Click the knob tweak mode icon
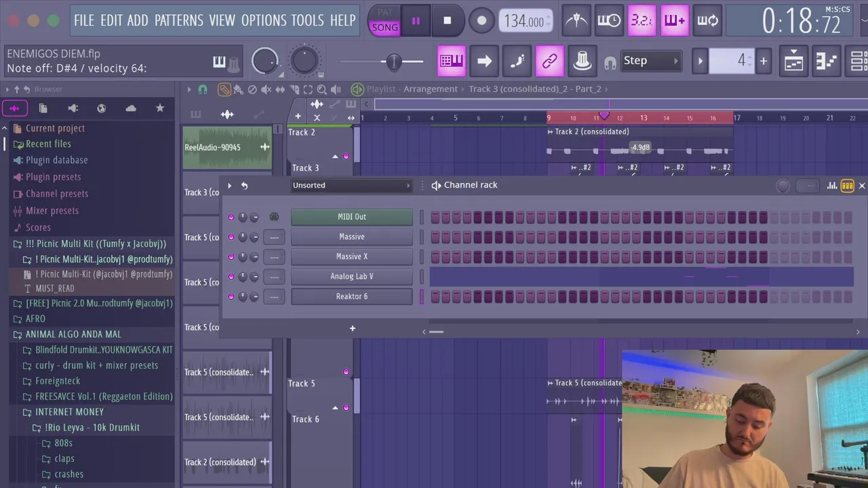 (x=583, y=61)
